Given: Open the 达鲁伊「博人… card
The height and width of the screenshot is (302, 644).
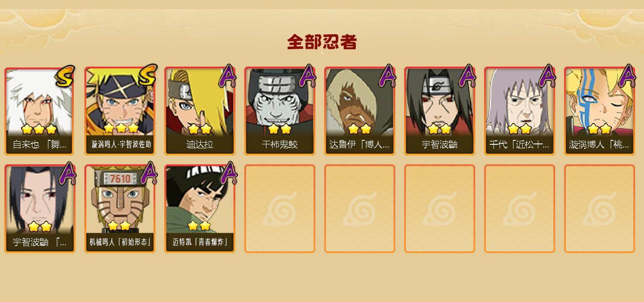Looking at the screenshot, I should 360,111.
